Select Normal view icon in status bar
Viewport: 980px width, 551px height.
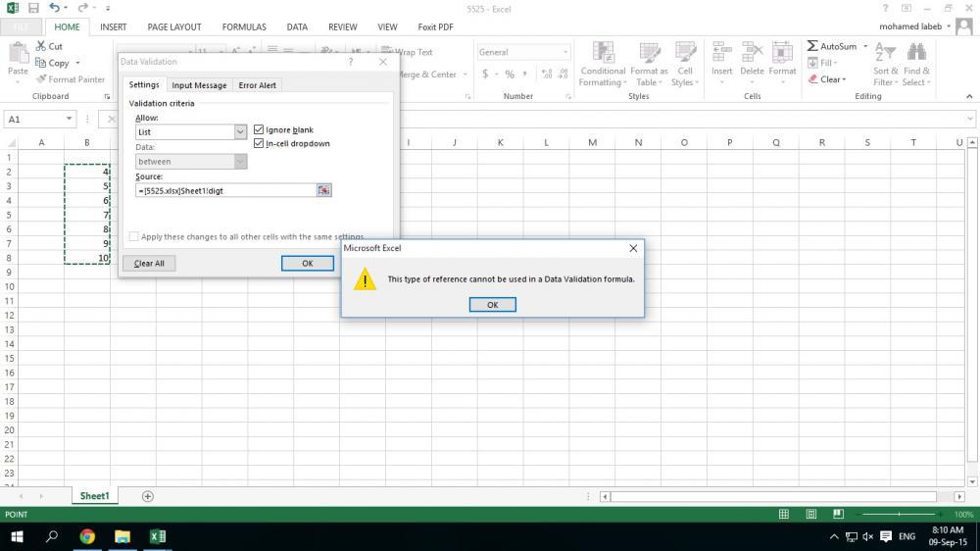[x=784, y=514]
